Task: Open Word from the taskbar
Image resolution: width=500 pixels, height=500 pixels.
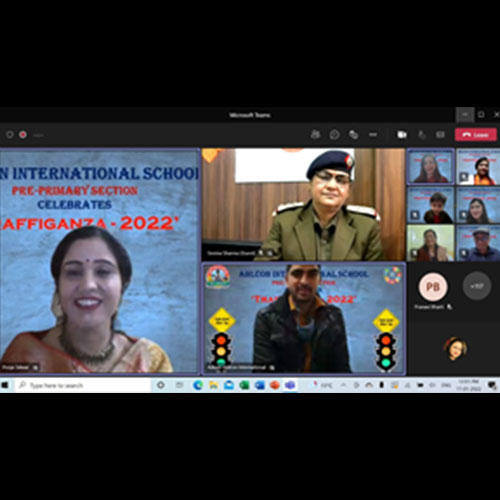Action: [x=259, y=385]
